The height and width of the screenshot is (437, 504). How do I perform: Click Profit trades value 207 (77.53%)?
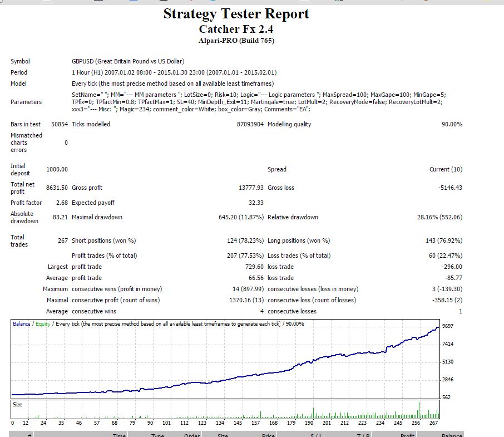point(245,256)
